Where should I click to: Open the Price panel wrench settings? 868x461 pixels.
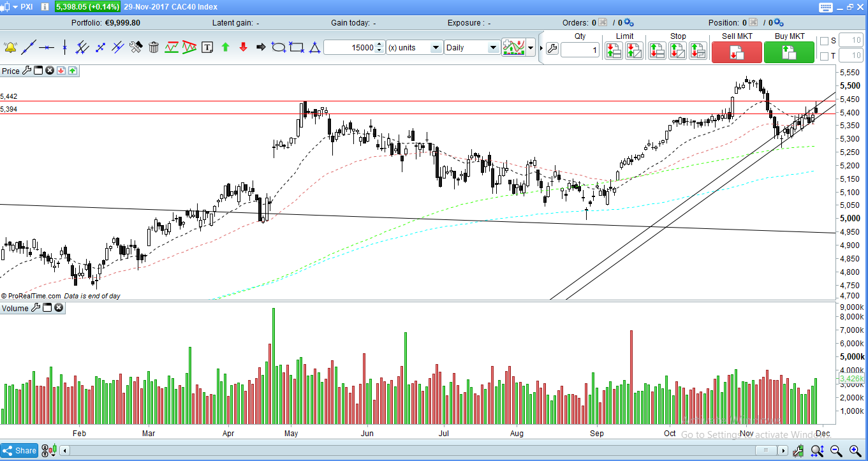pos(27,71)
